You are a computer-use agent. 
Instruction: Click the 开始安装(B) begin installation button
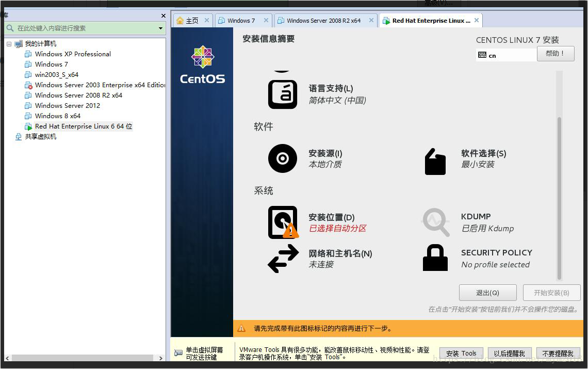tap(551, 293)
